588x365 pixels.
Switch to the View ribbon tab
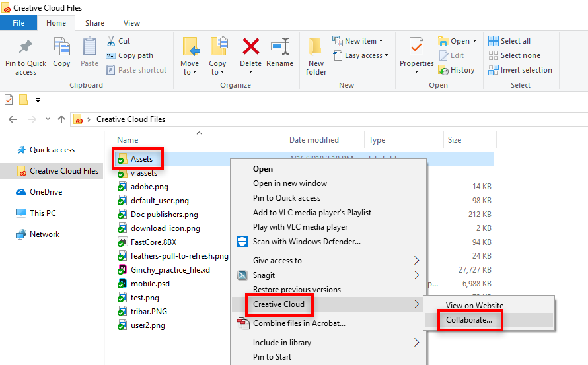[x=131, y=23]
